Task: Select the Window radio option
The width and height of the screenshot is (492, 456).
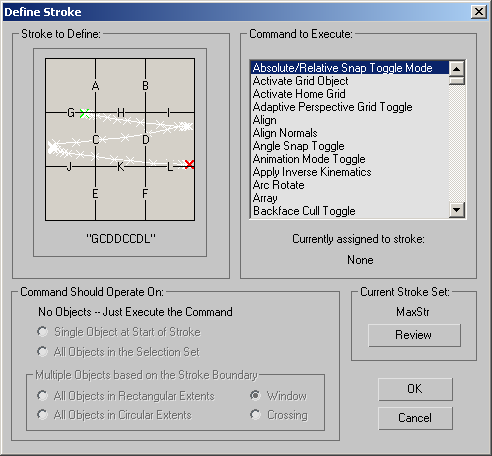Action: [x=255, y=396]
